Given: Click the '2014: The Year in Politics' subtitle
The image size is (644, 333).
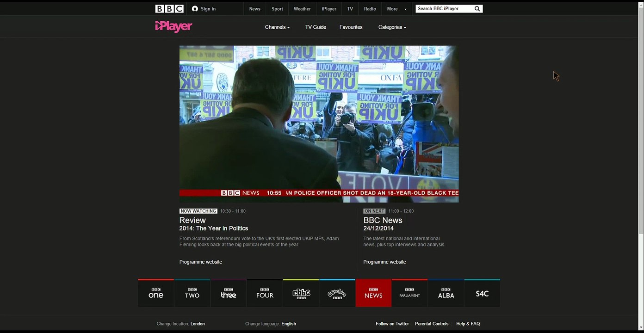Looking at the screenshot, I should (x=214, y=228).
